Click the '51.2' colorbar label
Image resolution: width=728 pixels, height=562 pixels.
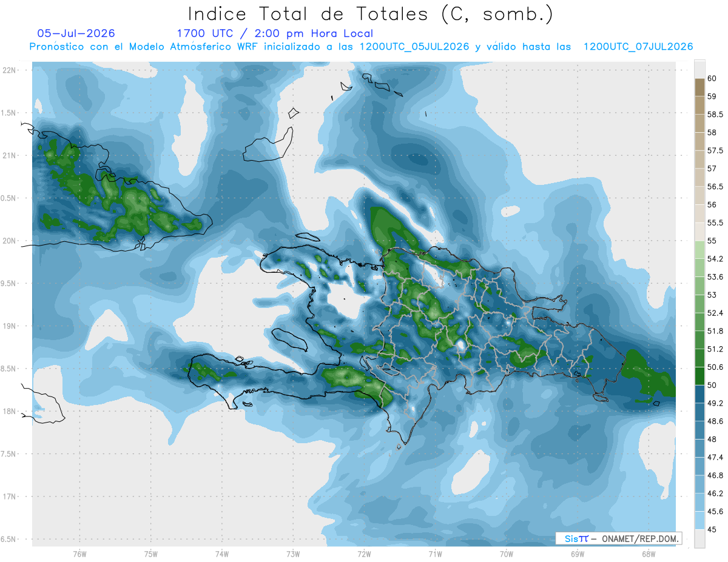pos(715,349)
